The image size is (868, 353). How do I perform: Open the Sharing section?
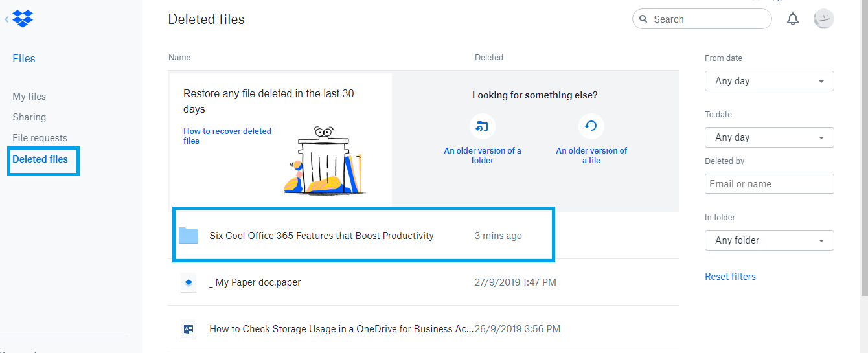tap(29, 117)
